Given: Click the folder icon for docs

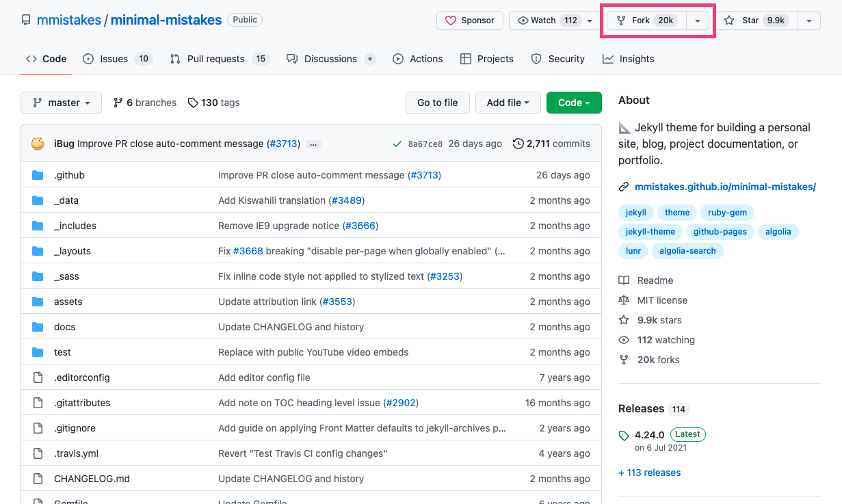Looking at the screenshot, I should point(38,327).
